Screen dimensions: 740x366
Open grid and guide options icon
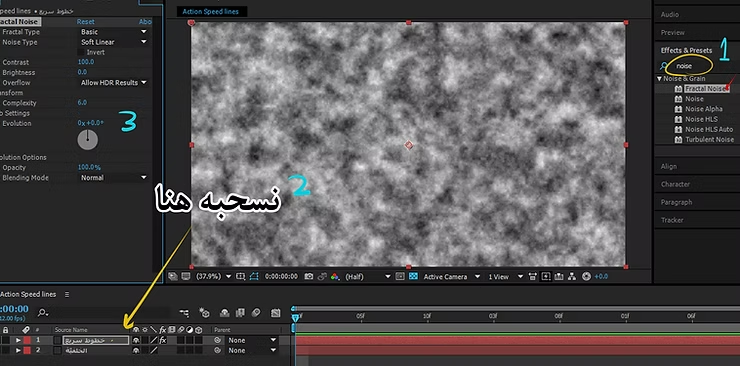click(x=241, y=276)
